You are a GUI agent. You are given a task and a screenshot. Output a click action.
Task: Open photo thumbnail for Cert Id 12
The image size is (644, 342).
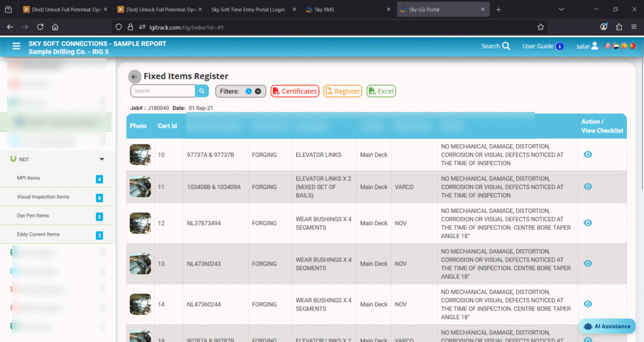(140, 223)
